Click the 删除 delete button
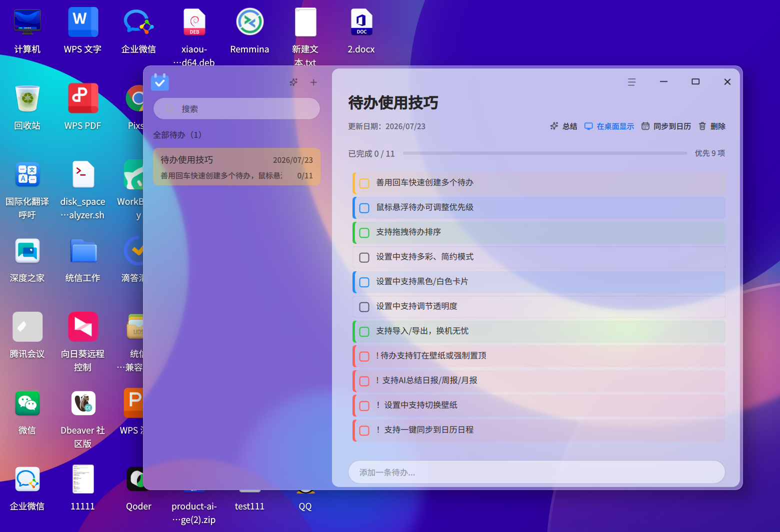Screen dimensions: 780x532 pos(711,126)
